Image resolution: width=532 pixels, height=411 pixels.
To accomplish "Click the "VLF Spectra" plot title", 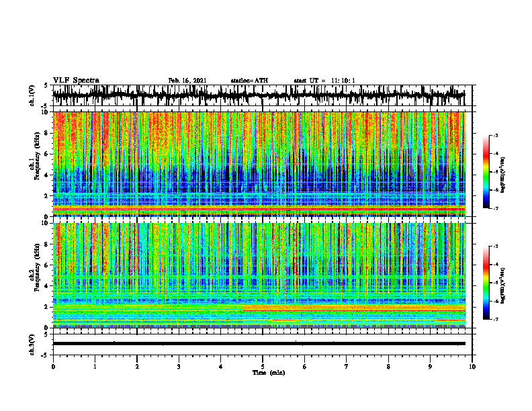I will coord(76,81).
